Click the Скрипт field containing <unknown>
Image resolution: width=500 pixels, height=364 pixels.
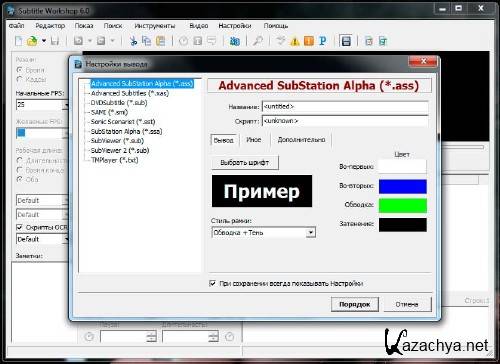coord(345,121)
